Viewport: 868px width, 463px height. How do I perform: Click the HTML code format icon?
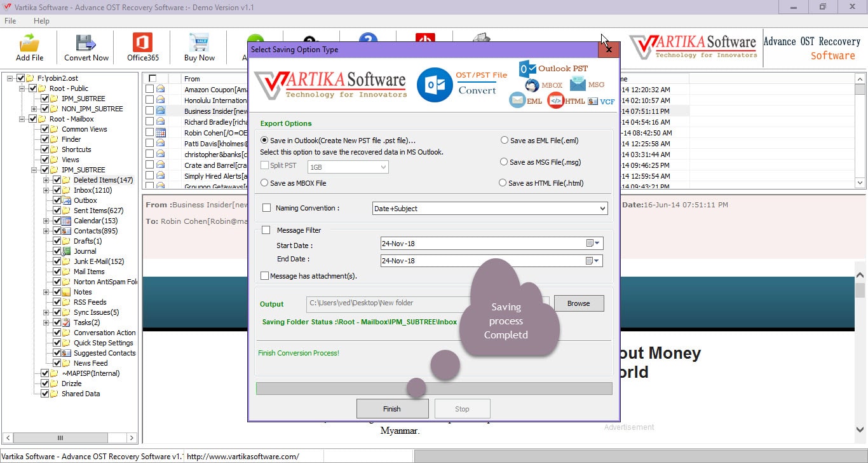(555, 100)
